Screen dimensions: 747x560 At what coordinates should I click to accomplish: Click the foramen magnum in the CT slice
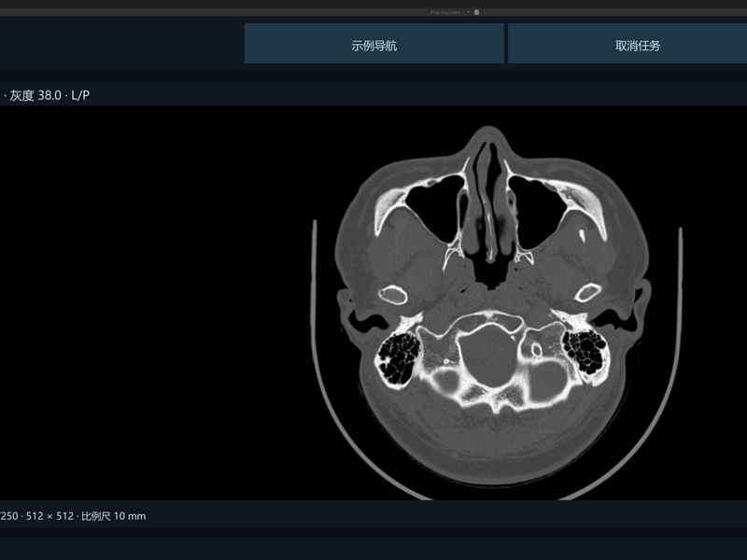coord(488,357)
